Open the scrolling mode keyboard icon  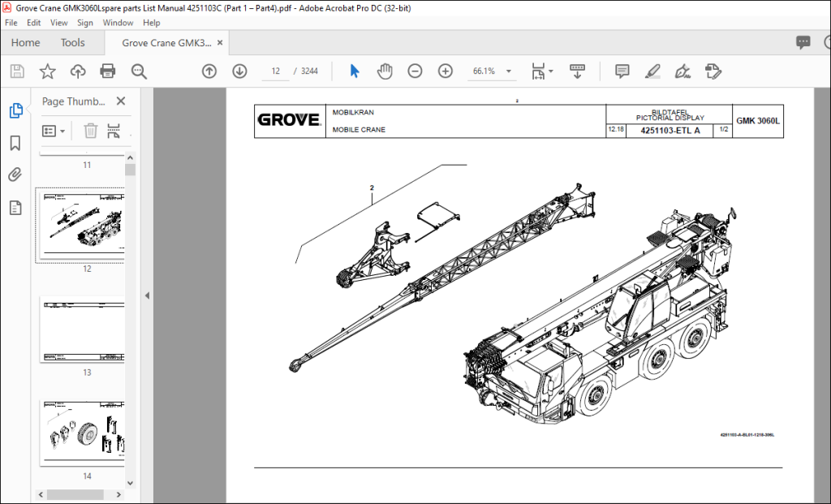pos(577,71)
